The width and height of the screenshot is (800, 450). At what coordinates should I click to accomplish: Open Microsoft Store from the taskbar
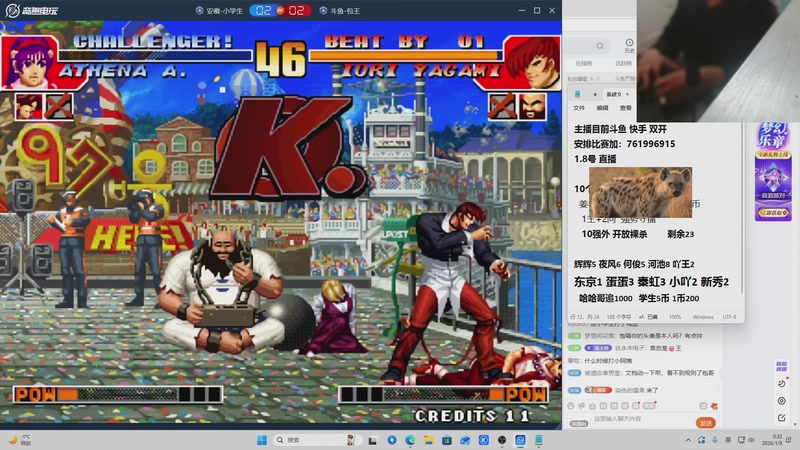point(447,440)
